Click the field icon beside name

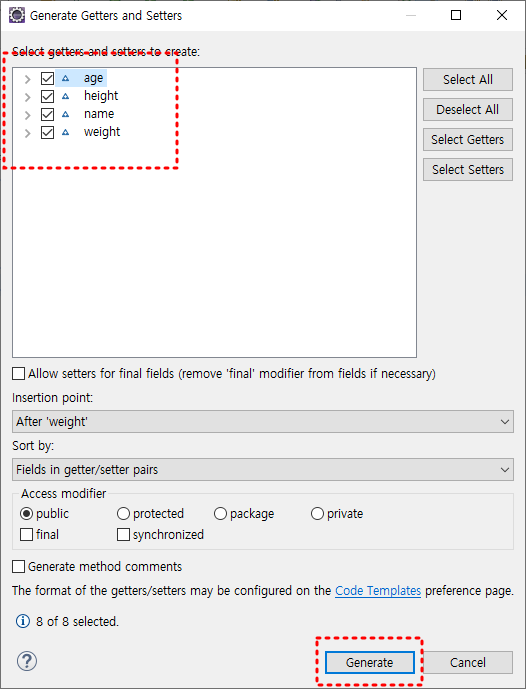tap(65, 114)
